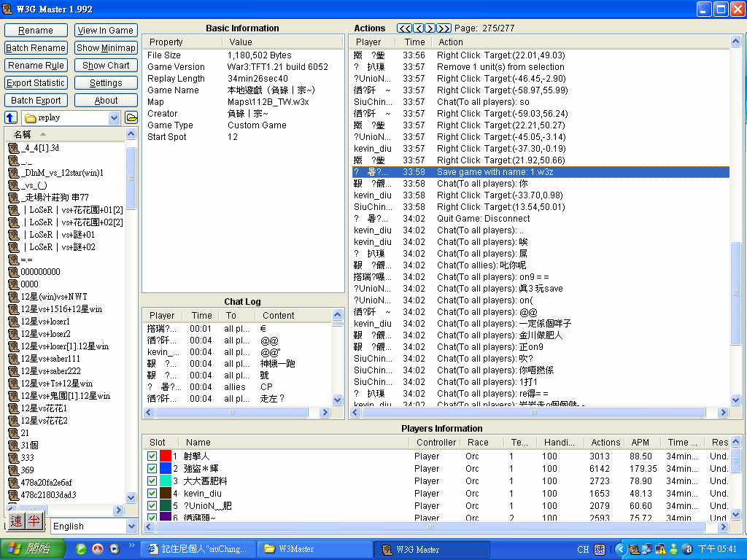Click the blue color swatch of slot 2
This screenshot has height=560, width=747.
click(x=166, y=469)
